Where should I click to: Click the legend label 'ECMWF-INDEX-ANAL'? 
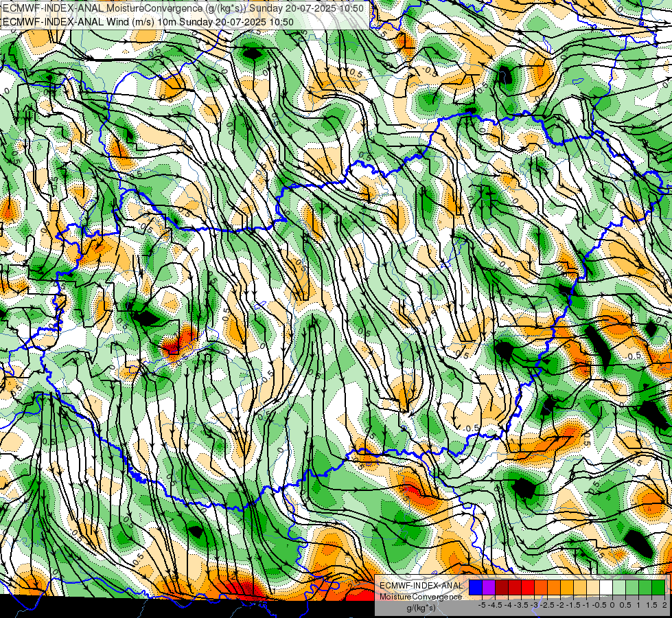[x=421, y=586]
